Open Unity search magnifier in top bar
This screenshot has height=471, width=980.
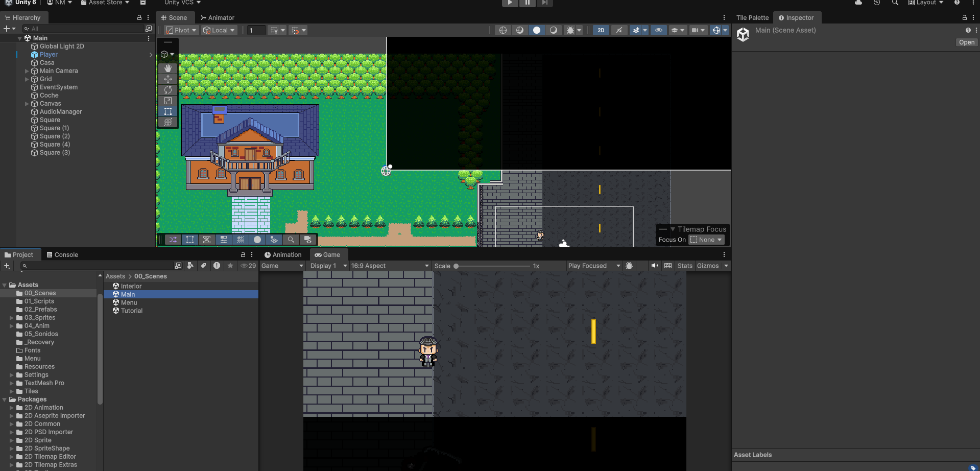tap(895, 3)
